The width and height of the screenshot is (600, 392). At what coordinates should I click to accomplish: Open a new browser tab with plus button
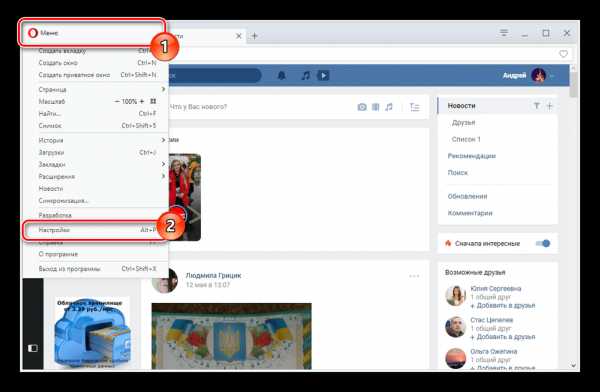pos(254,36)
